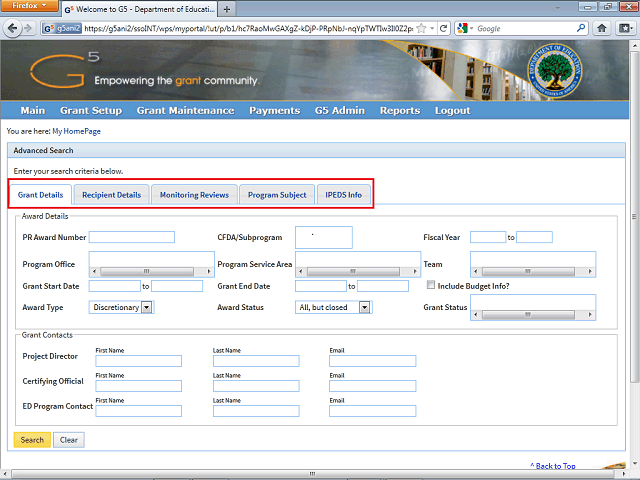Click the Back to Top link
Image resolution: width=640 pixels, height=480 pixels.
553,466
